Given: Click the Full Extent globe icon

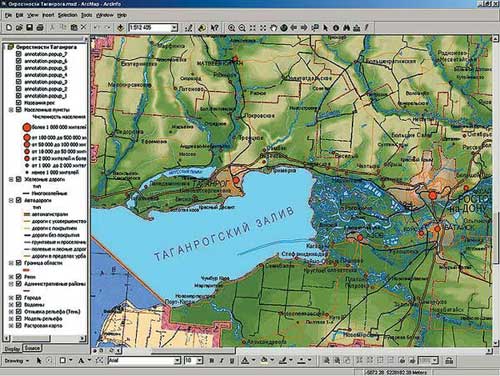Looking at the screenshot, I should pyautogui.click(x=284, y=28).
